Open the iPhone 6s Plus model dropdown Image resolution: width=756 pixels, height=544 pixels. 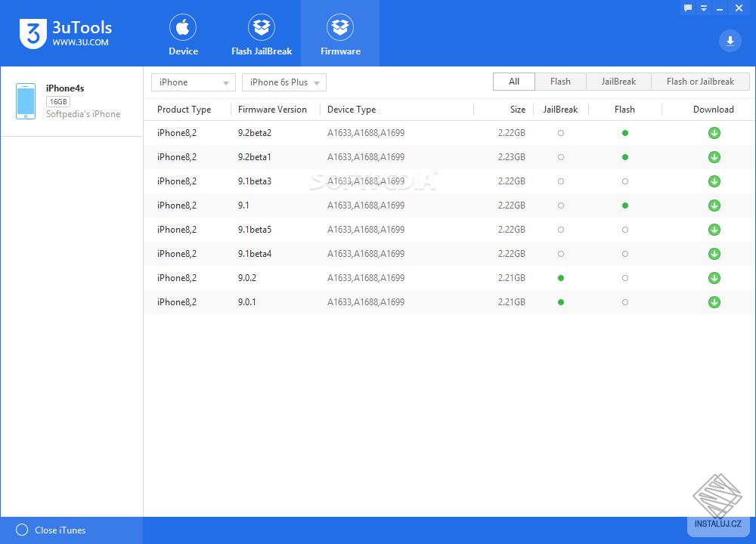coord(284,82)
